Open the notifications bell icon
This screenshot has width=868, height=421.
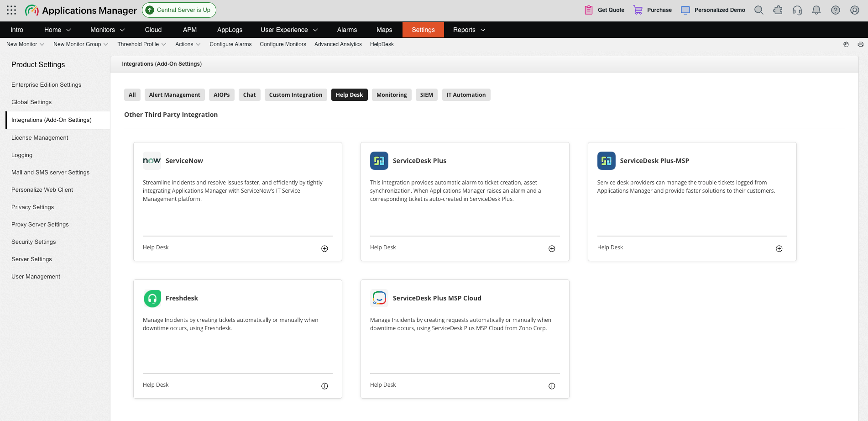coord(816,10)
